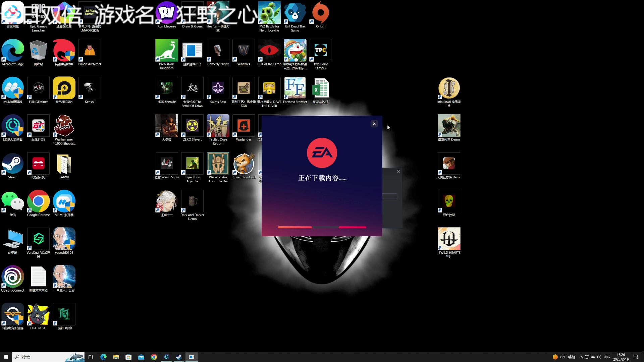Open the Saints Row shortcut
Viewport: 644px width, 362px height.
218,90
